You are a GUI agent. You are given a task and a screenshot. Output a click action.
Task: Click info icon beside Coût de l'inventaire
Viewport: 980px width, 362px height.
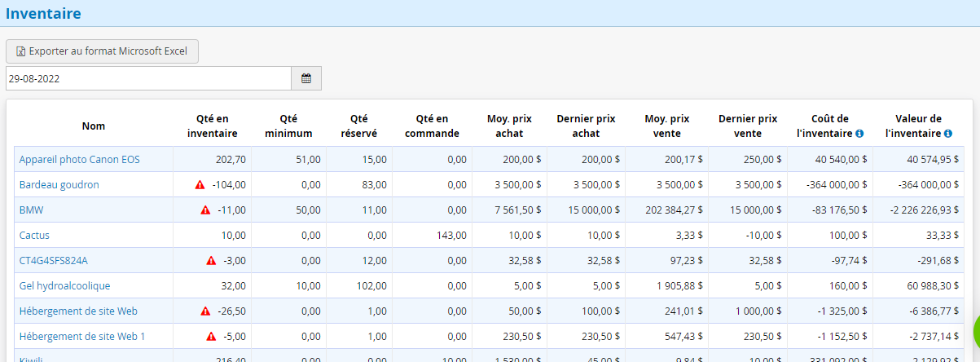tap(859, 134)
